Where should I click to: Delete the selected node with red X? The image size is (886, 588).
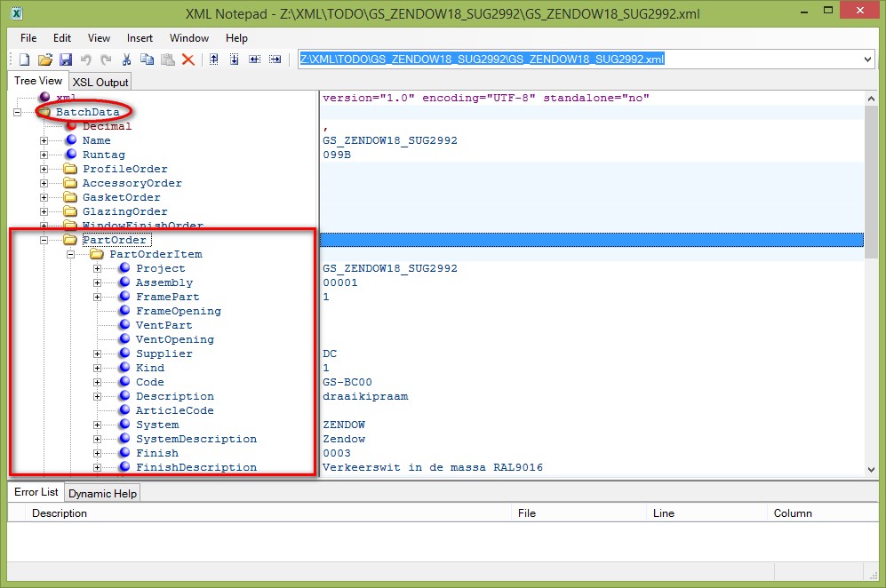click(x=188, y=60)
